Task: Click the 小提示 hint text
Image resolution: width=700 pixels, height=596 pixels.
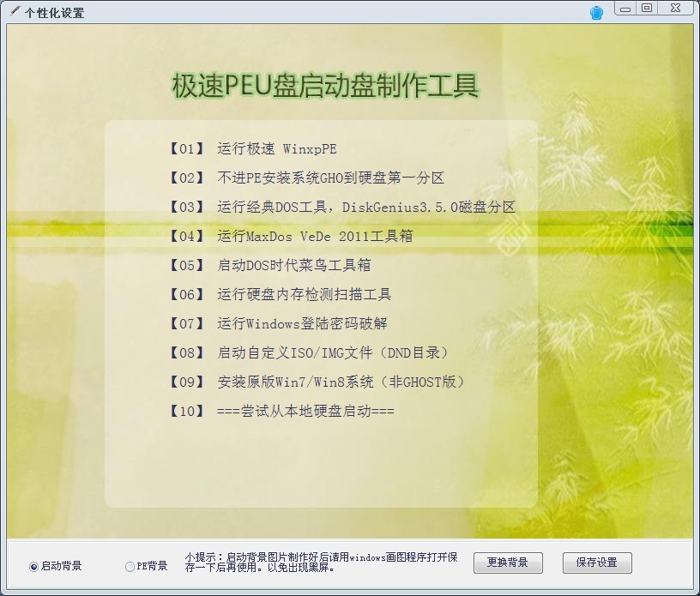Action: [322, 563]
